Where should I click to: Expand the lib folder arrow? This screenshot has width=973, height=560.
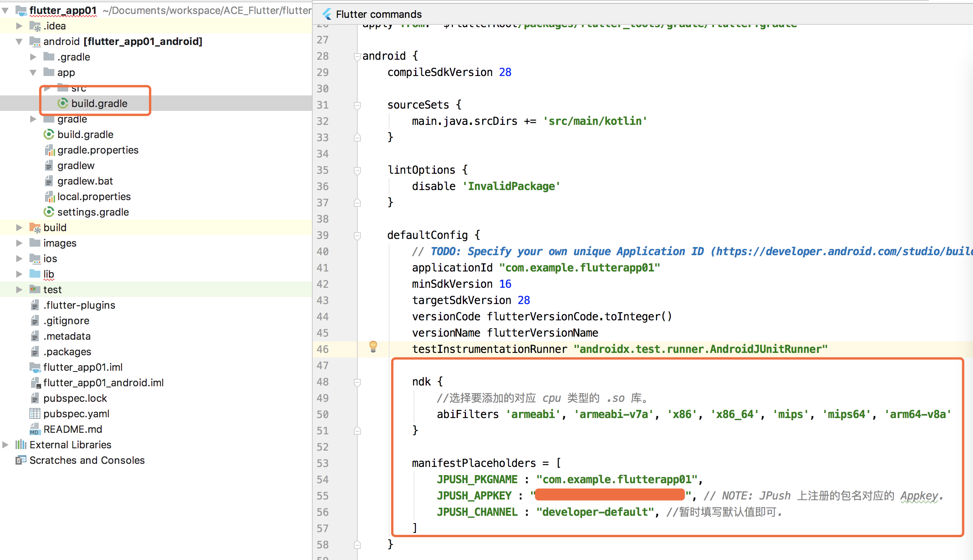(x=19, y=274)
